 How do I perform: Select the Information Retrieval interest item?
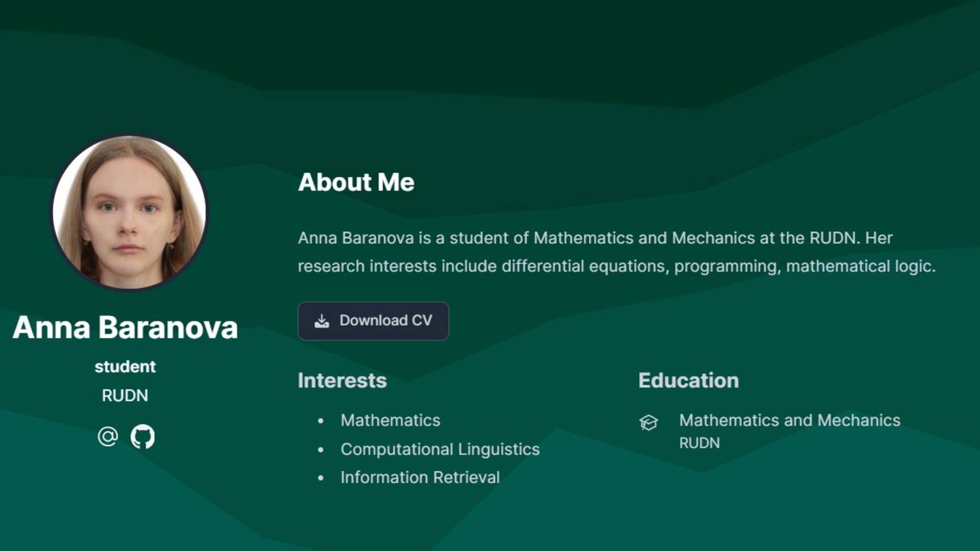tap(420, 477)
